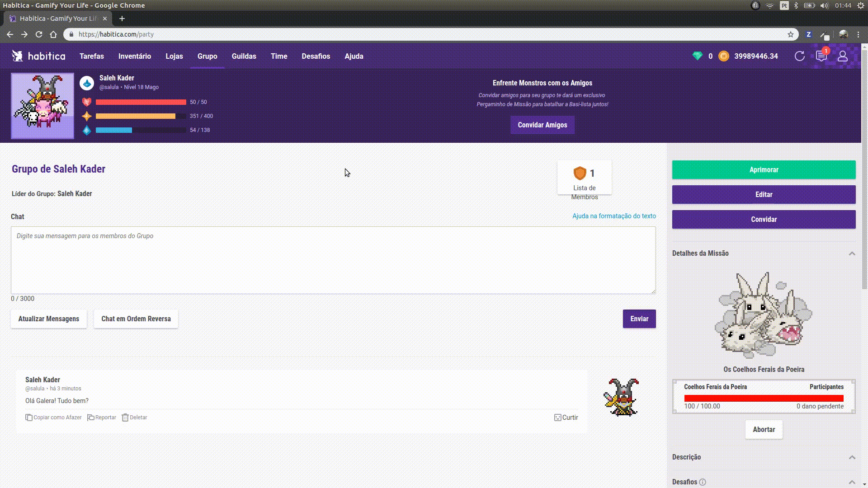
Task: Open Chrome three-dot menu
Action: coord(858,34)
